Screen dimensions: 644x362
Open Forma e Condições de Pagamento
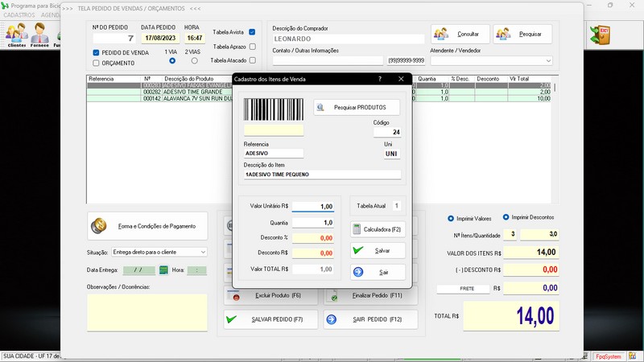pos(147,226)
